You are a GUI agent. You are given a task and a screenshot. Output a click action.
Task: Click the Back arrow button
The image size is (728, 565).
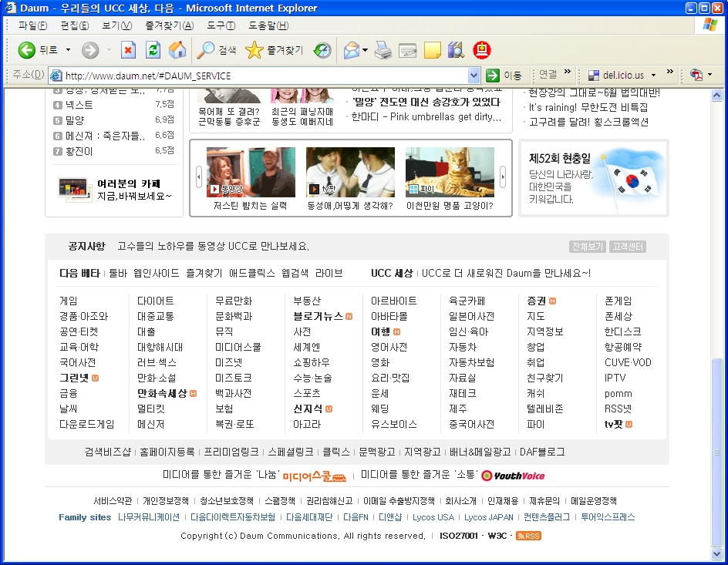26,50
